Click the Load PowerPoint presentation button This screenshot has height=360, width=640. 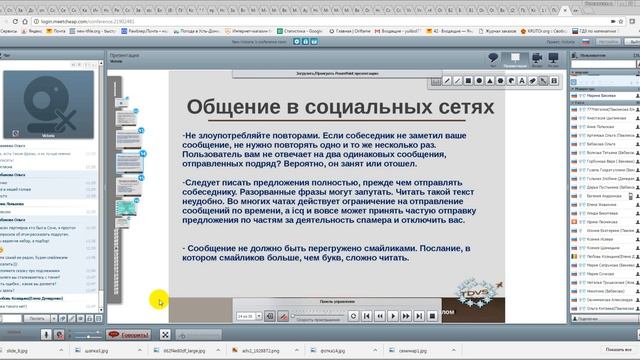[337, 73]
